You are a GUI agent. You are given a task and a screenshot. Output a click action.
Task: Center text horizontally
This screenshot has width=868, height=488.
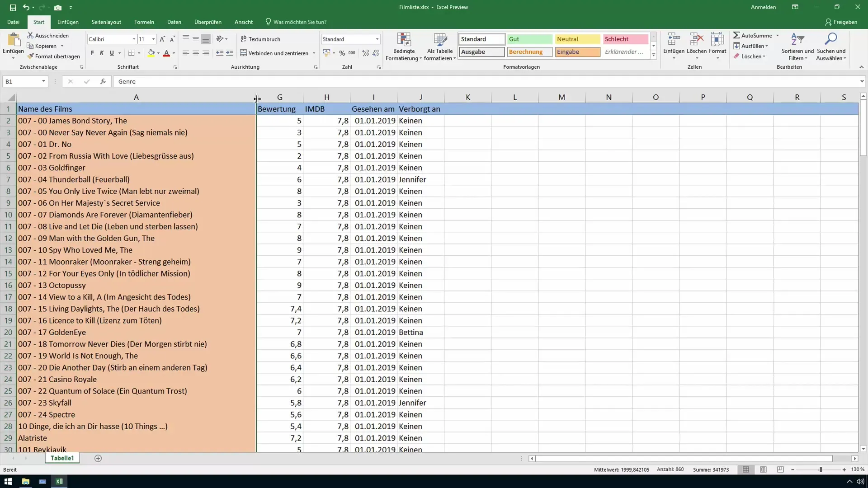[x=195, y=53]
